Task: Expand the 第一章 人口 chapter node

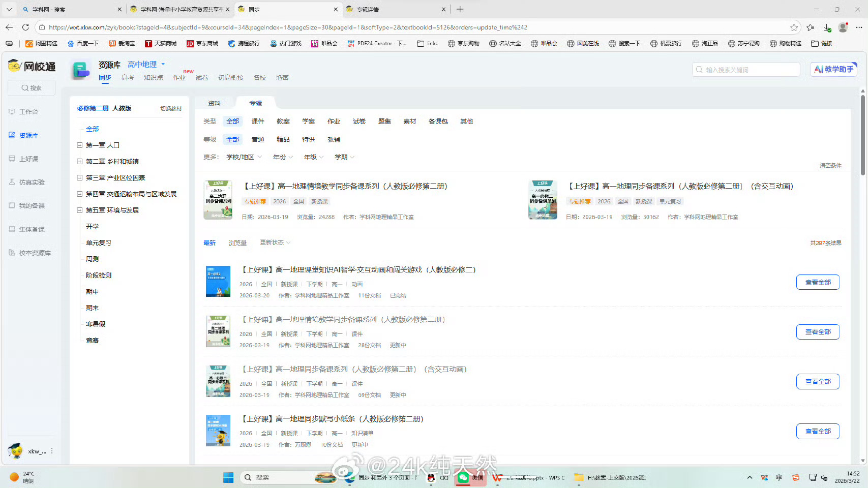Action: click(x=80, y=145)
